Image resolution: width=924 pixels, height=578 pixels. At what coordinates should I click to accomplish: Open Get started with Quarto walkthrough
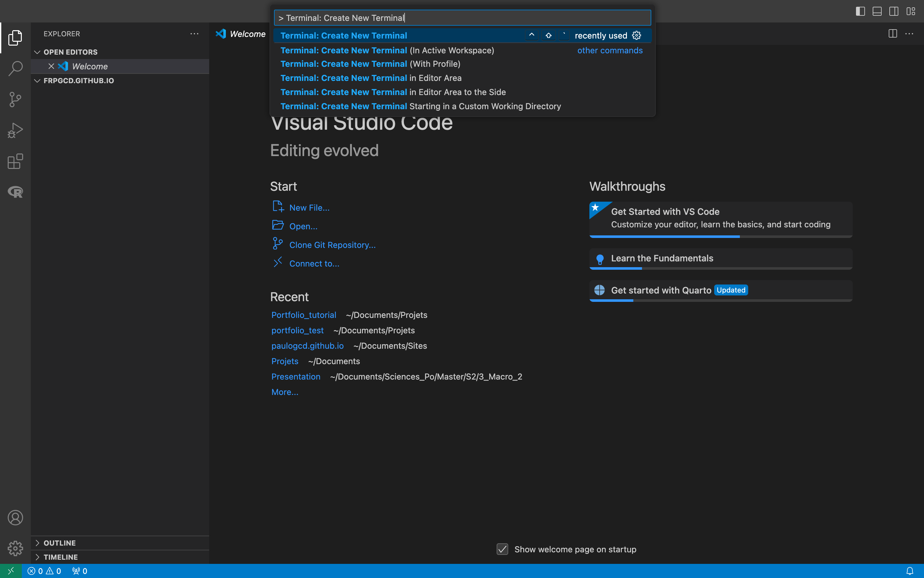721,291
